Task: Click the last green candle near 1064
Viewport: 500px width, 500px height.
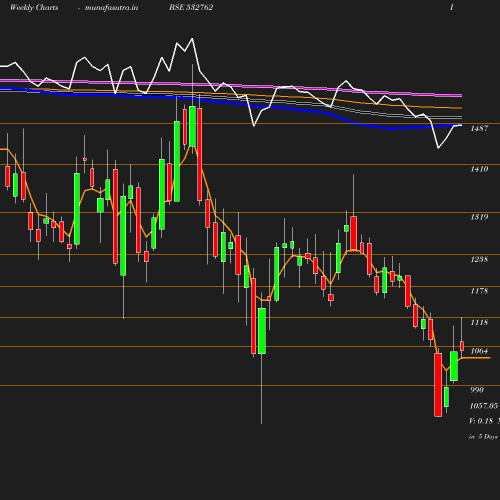Action: 454,366
